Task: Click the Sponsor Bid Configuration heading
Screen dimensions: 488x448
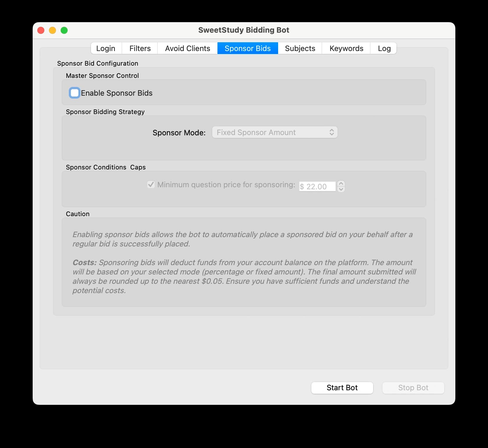Action: pos(98,63)
